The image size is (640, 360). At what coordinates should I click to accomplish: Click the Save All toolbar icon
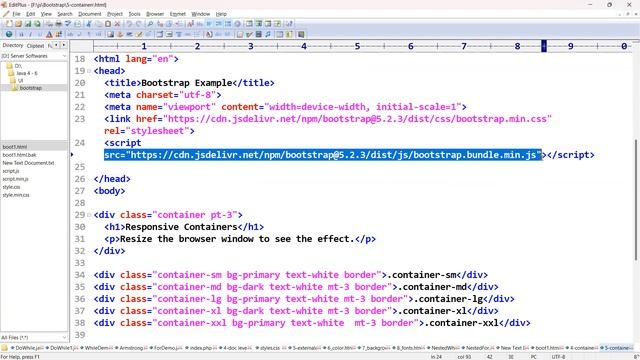tap(37, 24)
